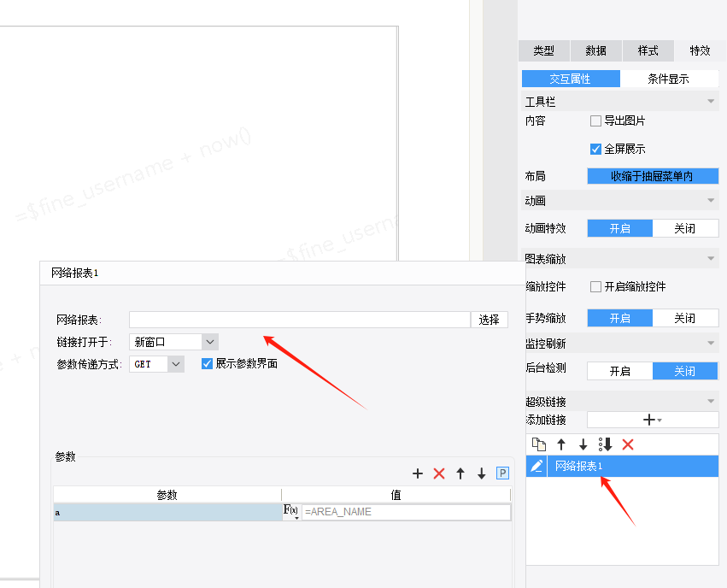Delete the selected hyperlink with red X
This screenshot has width=727, height=588.
628,444
